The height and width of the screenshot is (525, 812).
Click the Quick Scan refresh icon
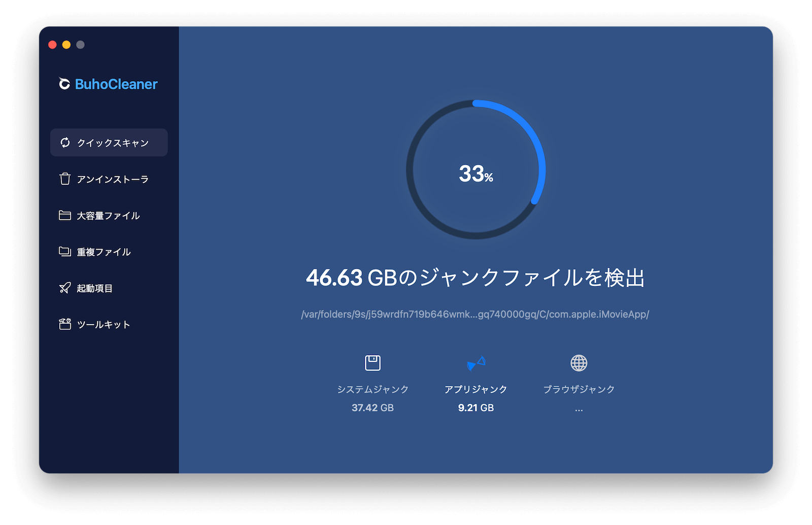coord(65,143)
